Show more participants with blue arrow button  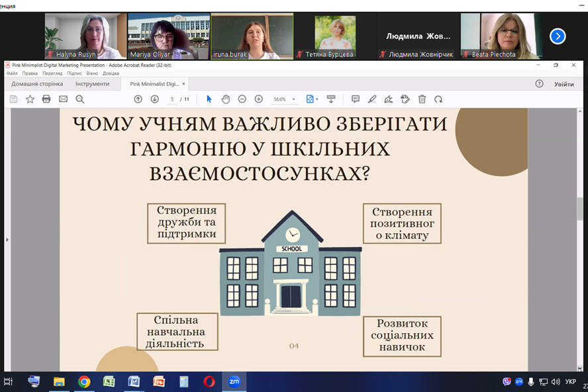[558, 36]
